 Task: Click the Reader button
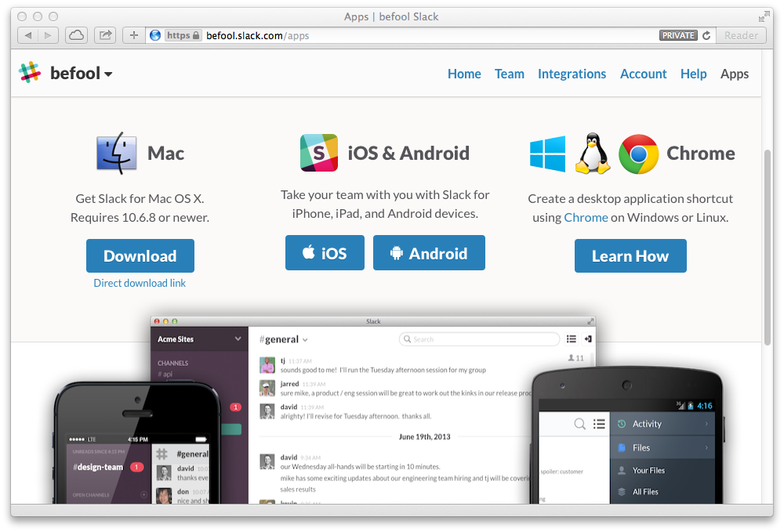(741, 35)
